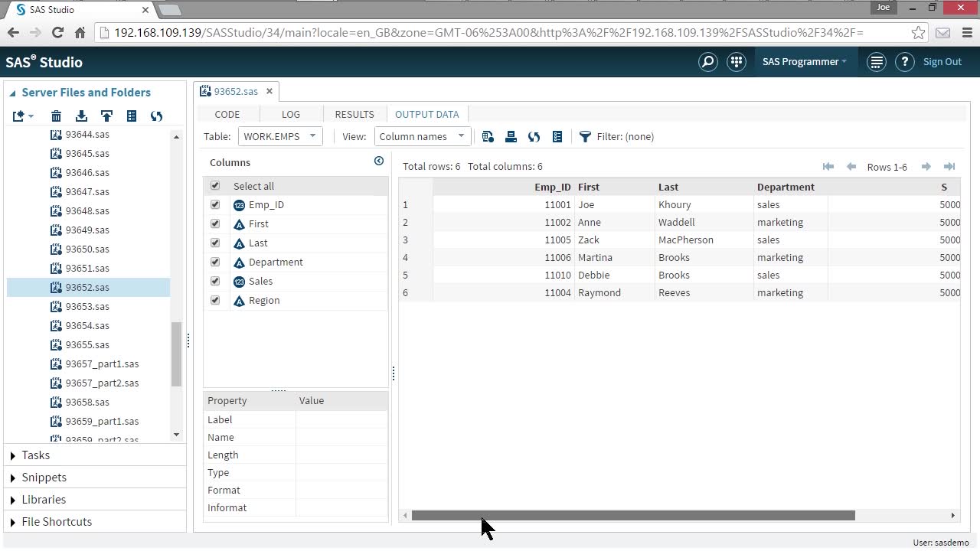Uncheck the Region column checkbox

215,301
